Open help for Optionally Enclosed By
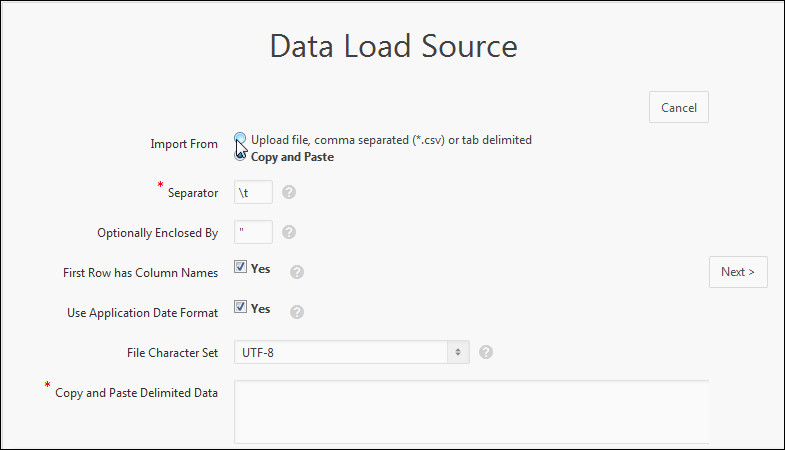Screen dimensions: 785x450 coord(289,232)
